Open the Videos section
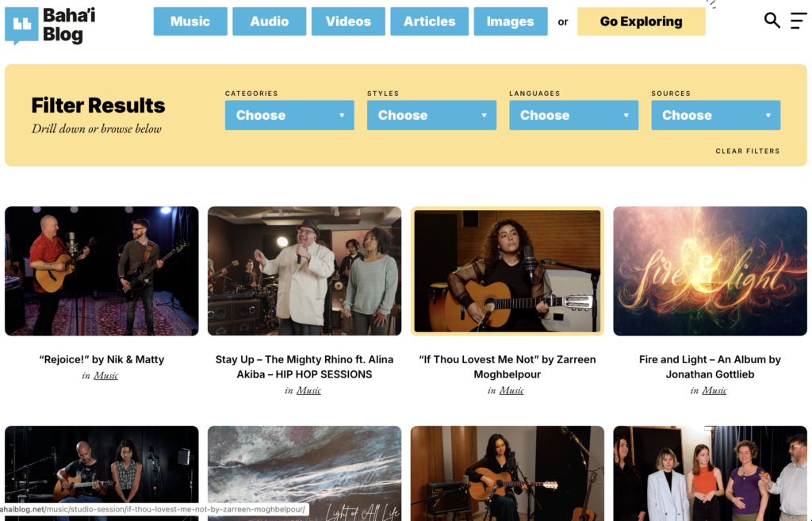 coord(348,21)
